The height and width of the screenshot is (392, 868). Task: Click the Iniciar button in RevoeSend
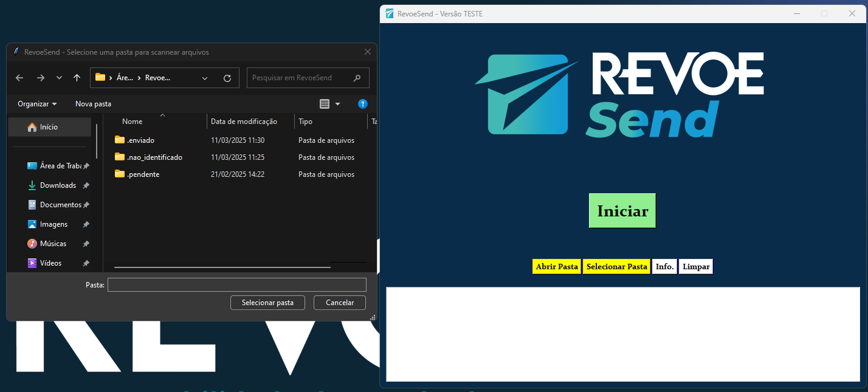[622, 211]
